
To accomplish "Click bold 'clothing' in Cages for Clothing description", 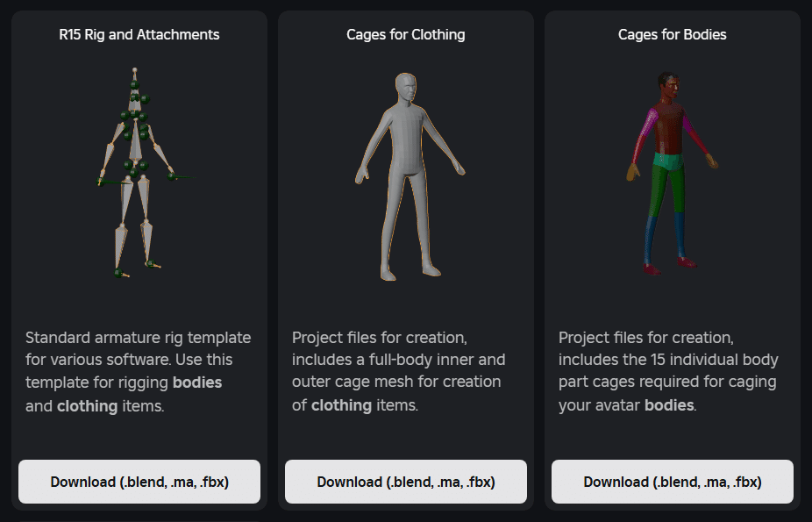I will point(342,405).
